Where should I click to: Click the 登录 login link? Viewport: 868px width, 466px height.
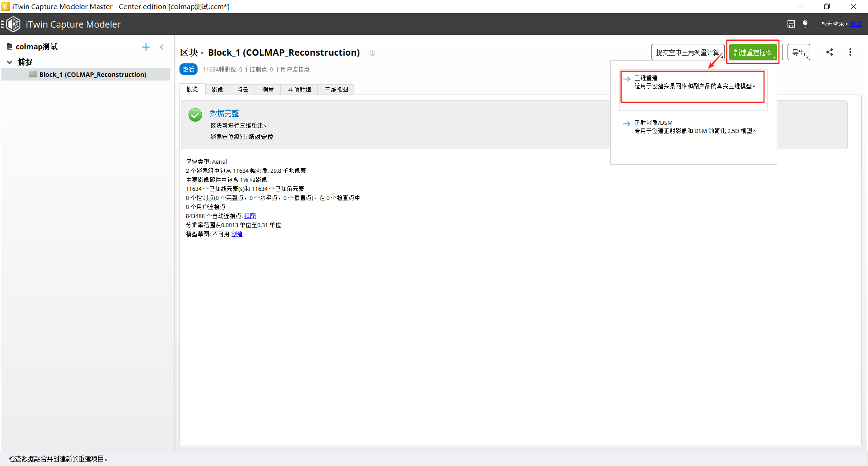856,24
